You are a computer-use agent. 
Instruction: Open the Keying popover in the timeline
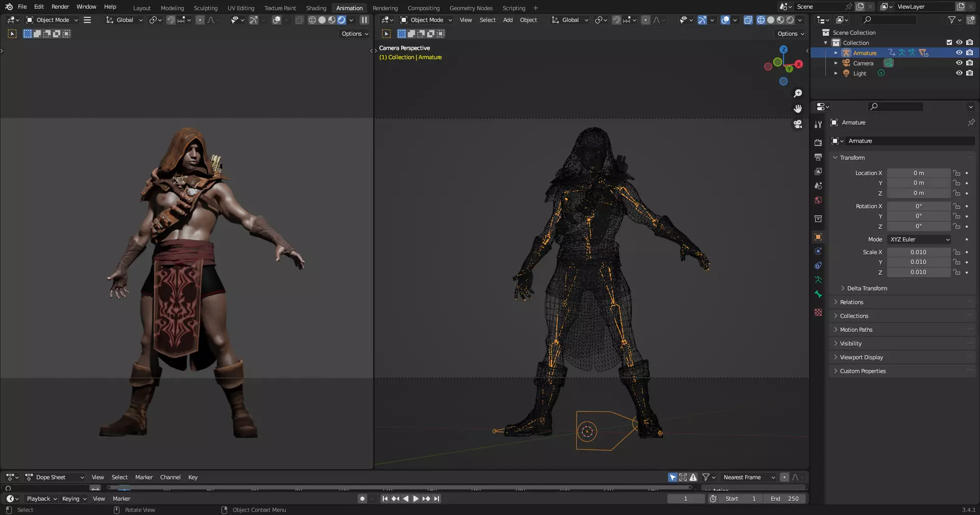point(74,499)
